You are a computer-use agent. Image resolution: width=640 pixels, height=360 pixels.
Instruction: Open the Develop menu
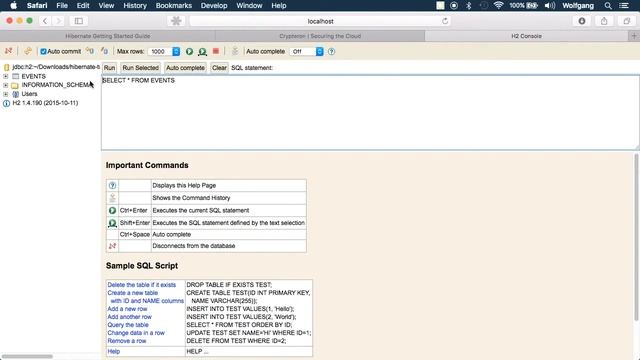pyautogui.click(x=214, y=6)
